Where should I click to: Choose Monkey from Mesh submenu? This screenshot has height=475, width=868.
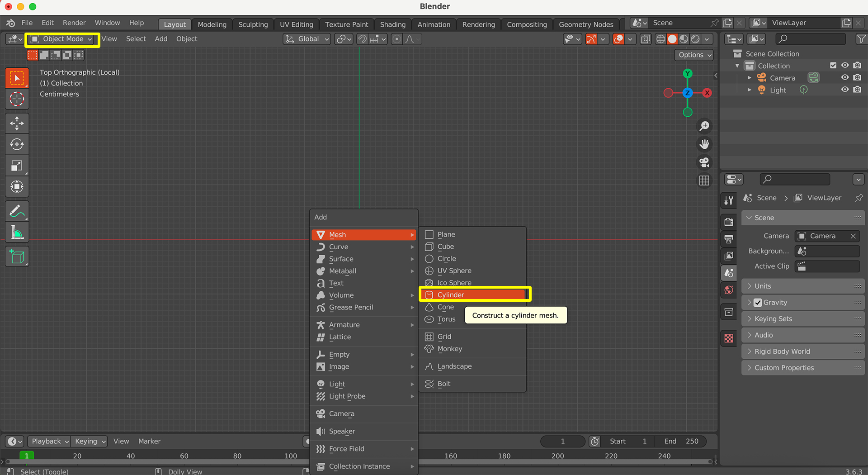(472, 349)
